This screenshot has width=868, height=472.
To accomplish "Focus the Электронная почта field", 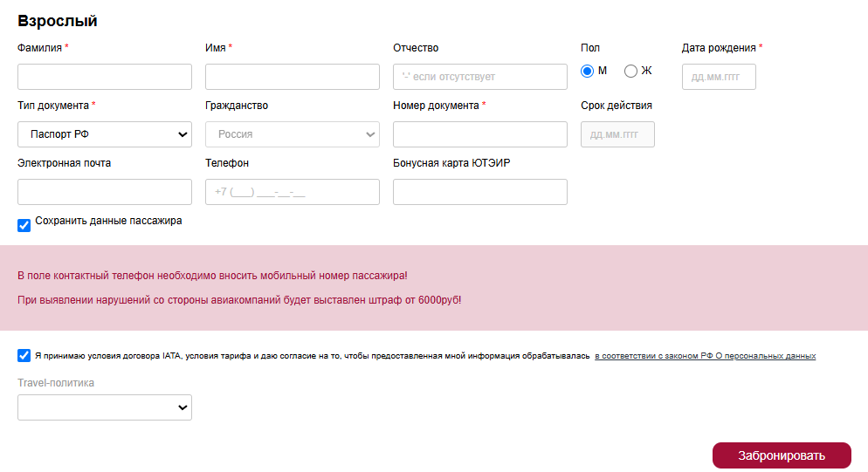I will pyautogui.click(x=105, y=192).
